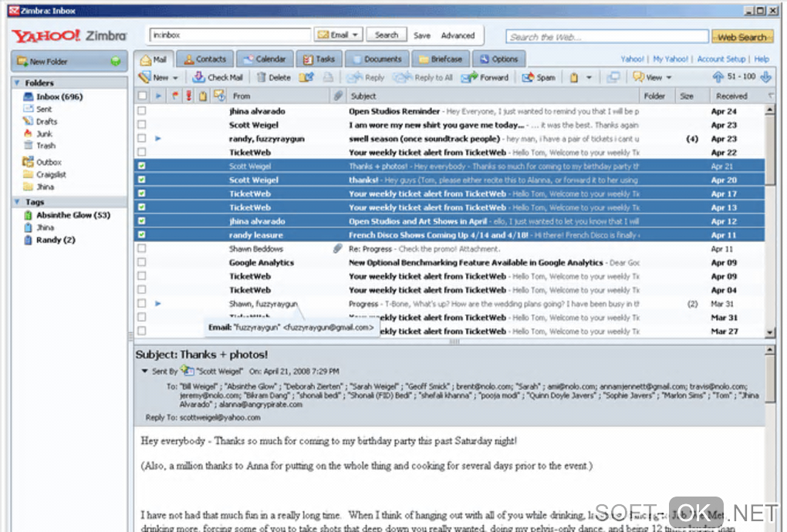Uncheck the Scott Weigel Apr 20 message
This screenshot has width=787, height=532.
click(142, 180)
